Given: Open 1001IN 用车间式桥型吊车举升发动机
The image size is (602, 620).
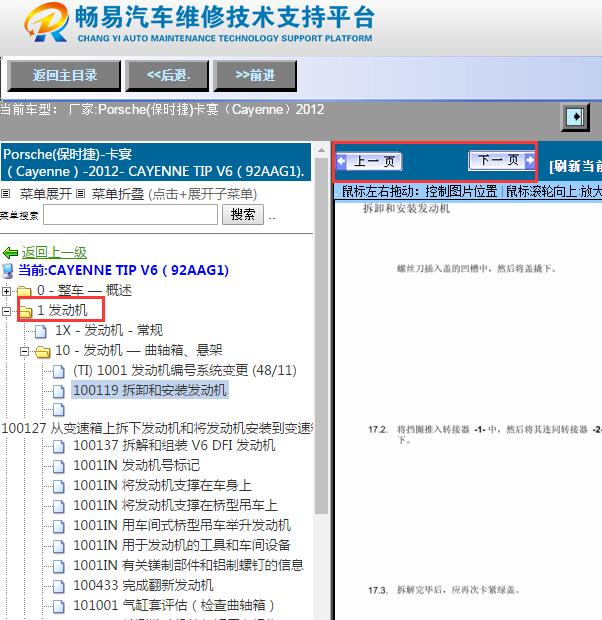Looking at the screenshot, I should point(182,525).
